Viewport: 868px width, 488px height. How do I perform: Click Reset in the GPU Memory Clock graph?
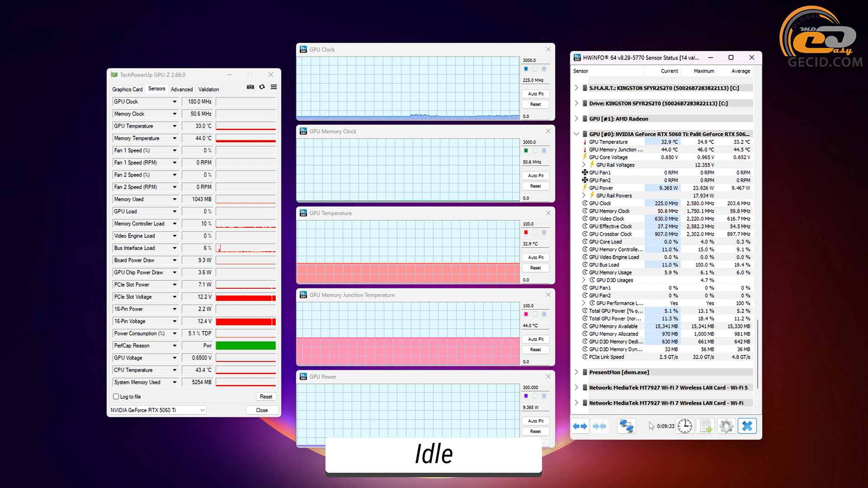tap(536, 186)
